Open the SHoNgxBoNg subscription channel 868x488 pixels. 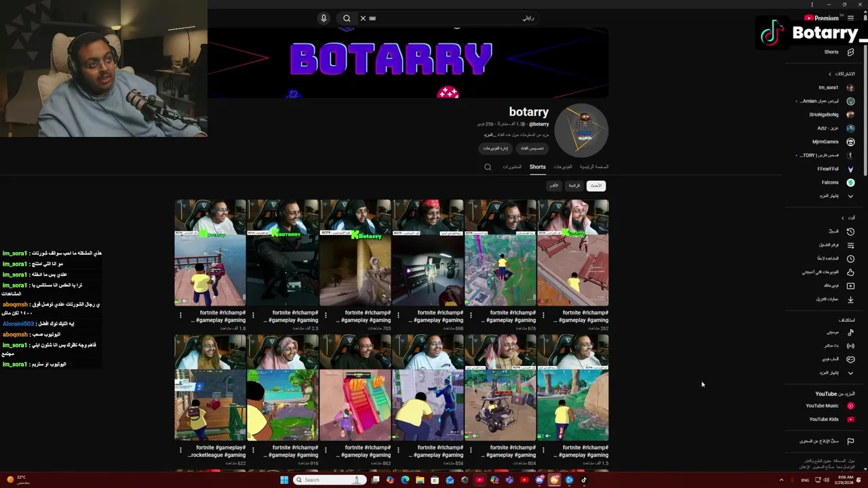(831, 115)
